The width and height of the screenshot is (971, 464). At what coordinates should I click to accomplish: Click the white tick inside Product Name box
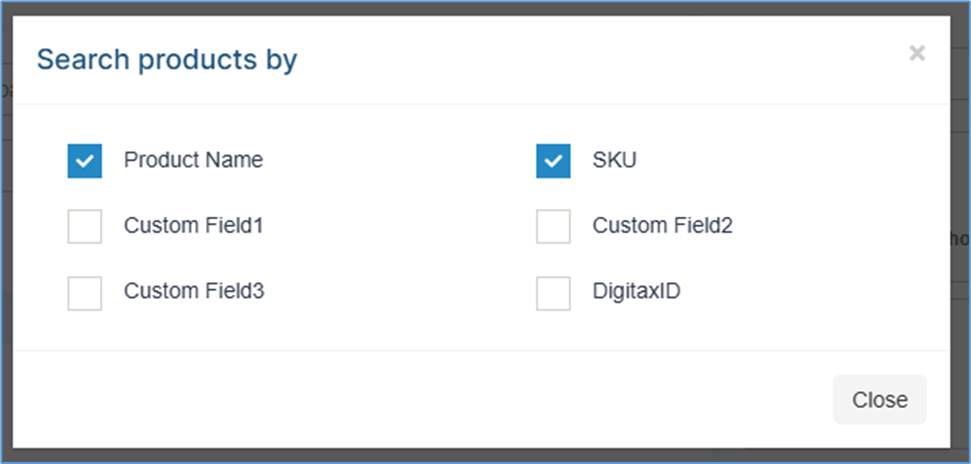[x=85, y=161]
